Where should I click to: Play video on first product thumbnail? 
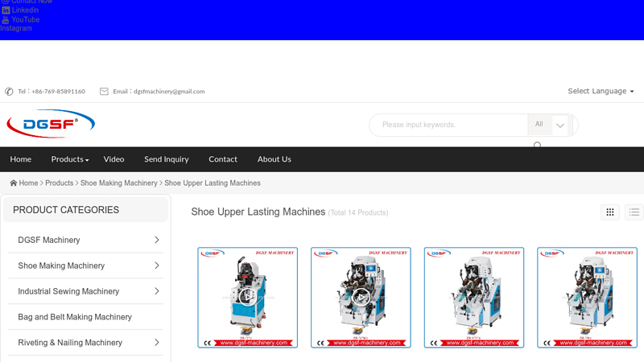[x=248, y=297]
